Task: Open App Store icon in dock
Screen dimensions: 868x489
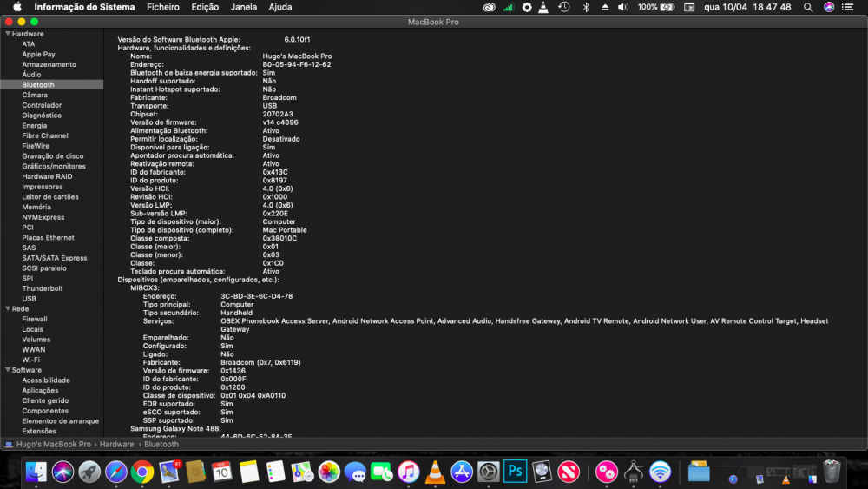Action: 461,472
